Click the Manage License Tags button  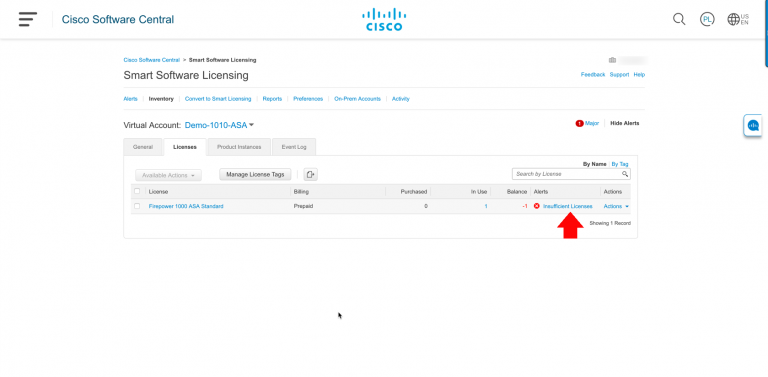pyautogui.click(x=255, y=174)
